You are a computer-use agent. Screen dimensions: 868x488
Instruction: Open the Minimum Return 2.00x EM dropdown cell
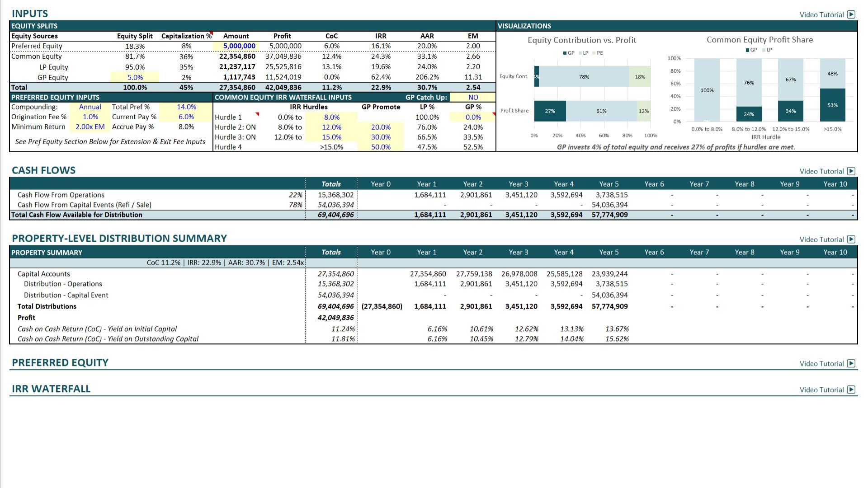point(90,127)
